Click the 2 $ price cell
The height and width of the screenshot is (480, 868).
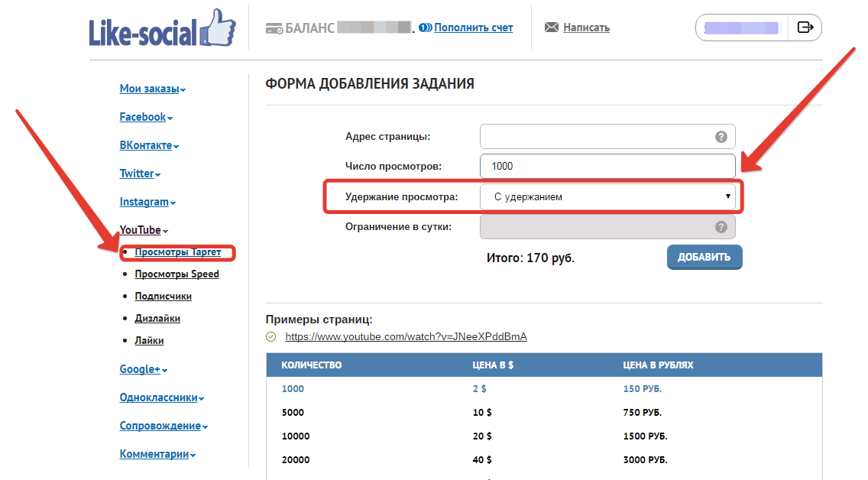pyautogui.click(x=479, y=388)
